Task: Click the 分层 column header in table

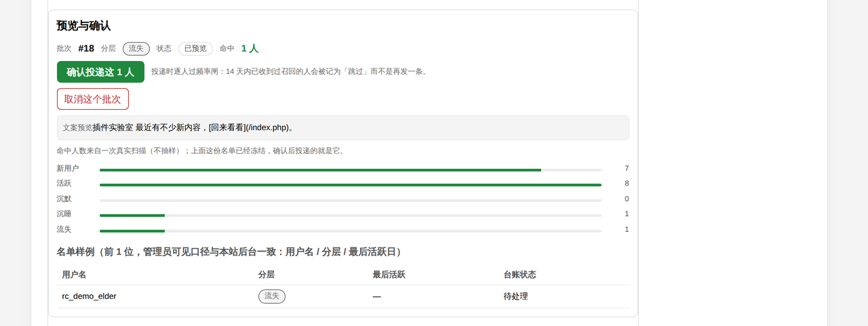Action: [x=267, y=274]
